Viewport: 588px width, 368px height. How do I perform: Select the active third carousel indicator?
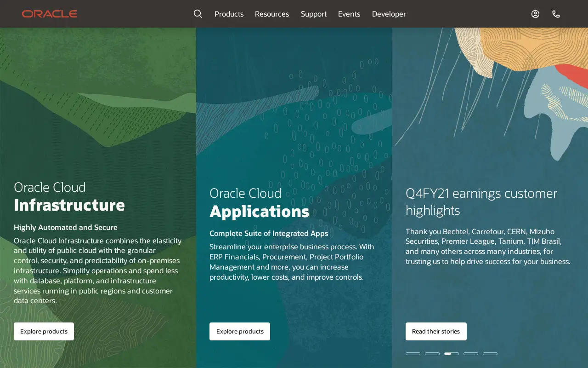click(452, 354)
